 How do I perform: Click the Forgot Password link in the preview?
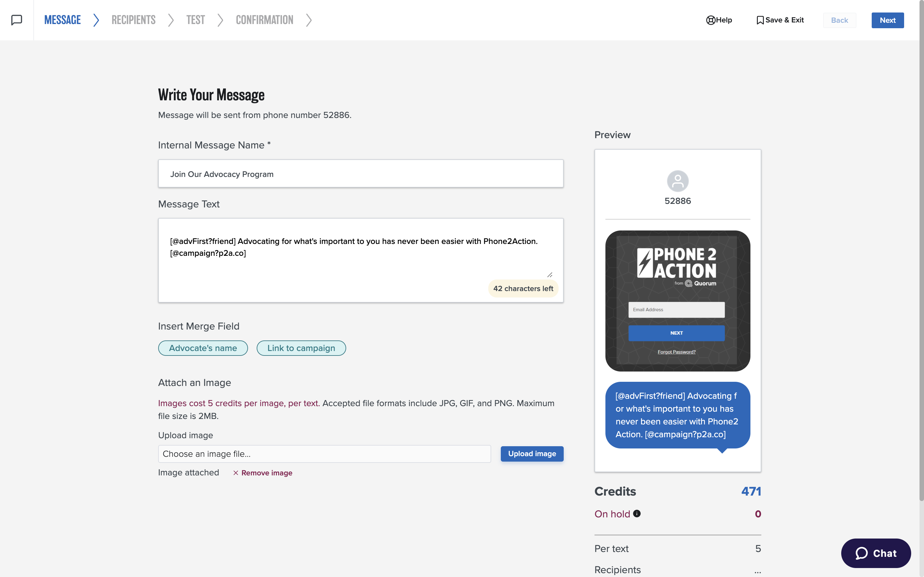pyautogui.click(x=677, y=351)
